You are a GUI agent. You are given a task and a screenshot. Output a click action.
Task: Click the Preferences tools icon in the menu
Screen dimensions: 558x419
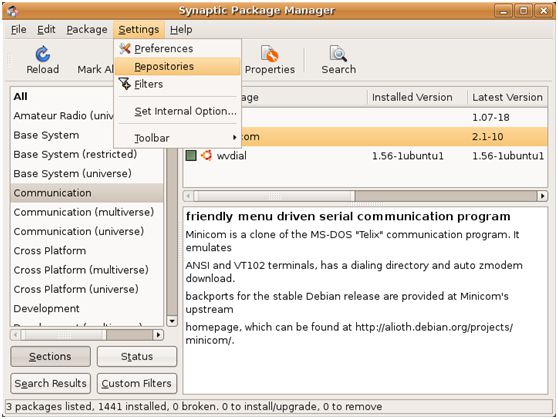click(125, 48)
